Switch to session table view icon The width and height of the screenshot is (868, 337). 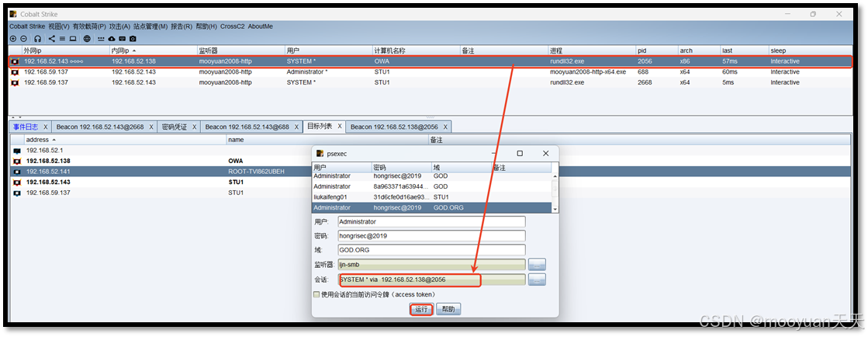[x=63, y=39]
